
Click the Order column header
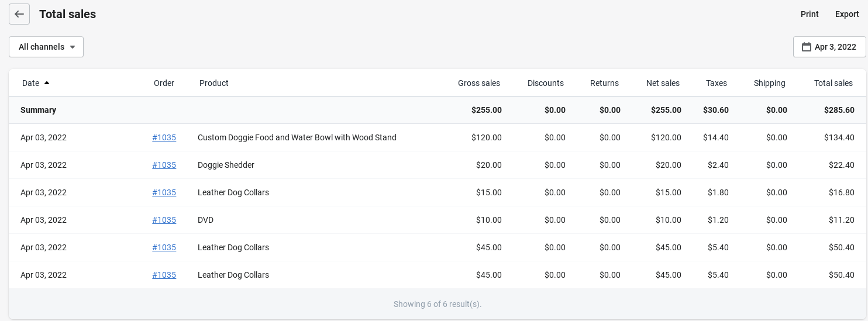[x=164, y=83]
